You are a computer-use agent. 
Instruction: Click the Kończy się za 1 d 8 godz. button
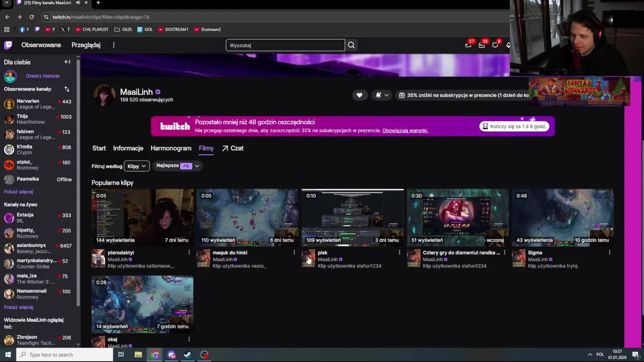coord(514,126)
